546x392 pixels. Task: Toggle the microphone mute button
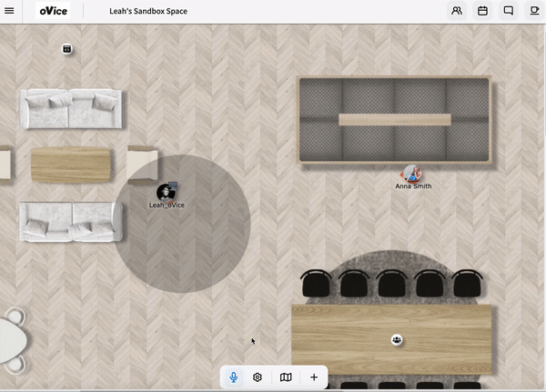pos(234,377)
